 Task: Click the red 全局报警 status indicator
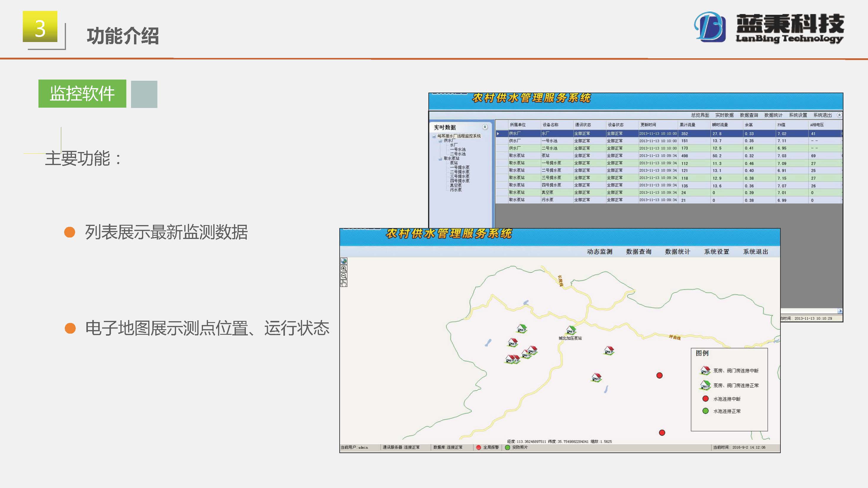pos(478,447)
